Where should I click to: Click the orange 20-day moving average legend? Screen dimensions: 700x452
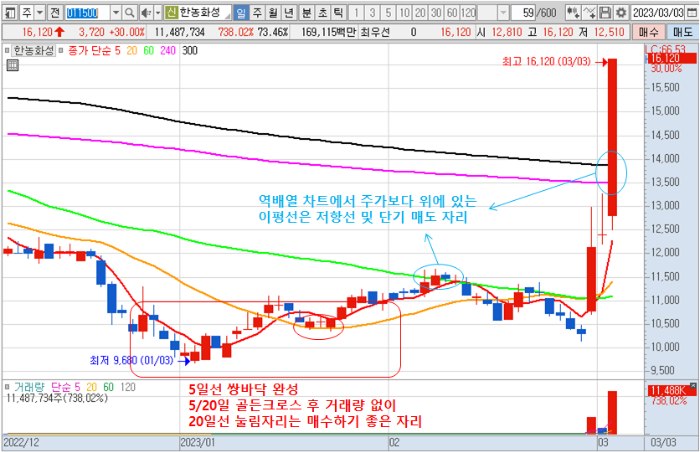click(132, 50)
